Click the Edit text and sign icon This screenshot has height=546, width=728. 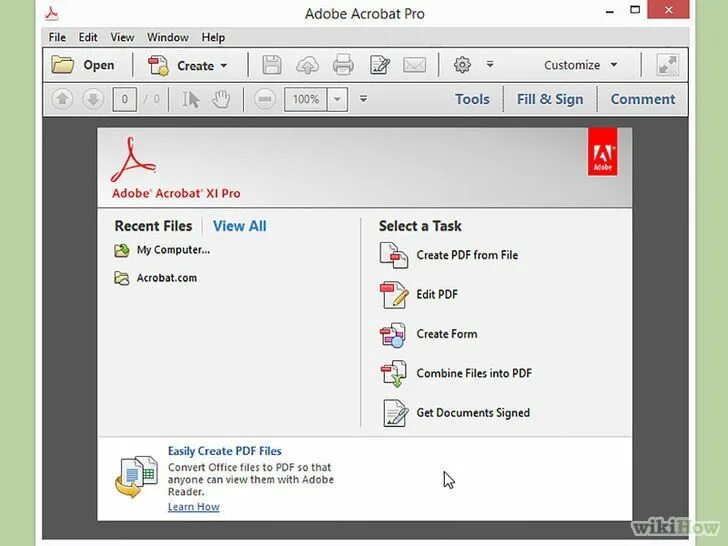[x=380, y=65]
